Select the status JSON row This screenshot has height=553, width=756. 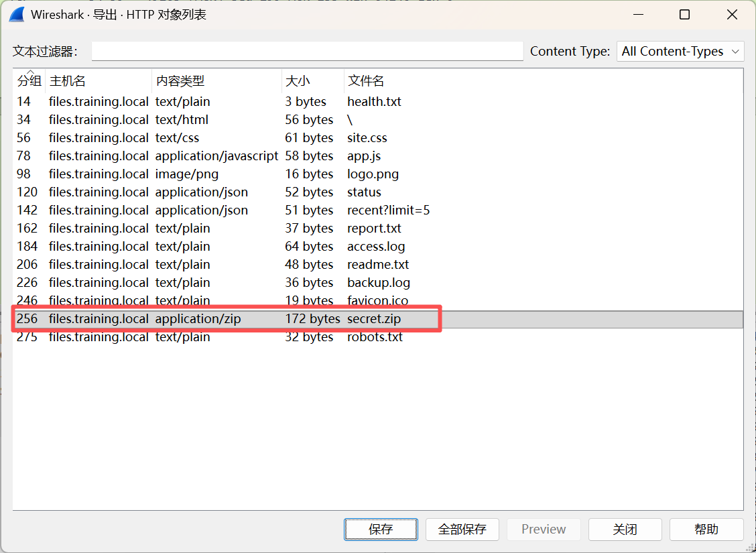coord(378,192)
